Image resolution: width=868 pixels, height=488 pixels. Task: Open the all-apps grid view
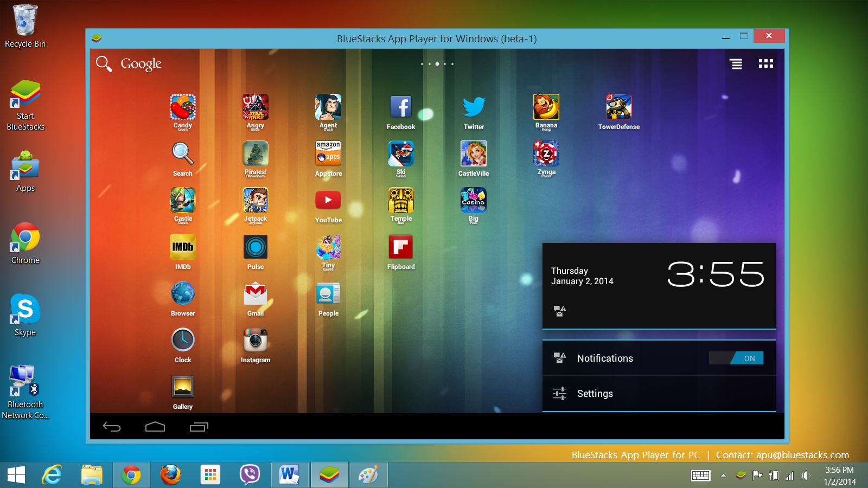click(765, 63)
